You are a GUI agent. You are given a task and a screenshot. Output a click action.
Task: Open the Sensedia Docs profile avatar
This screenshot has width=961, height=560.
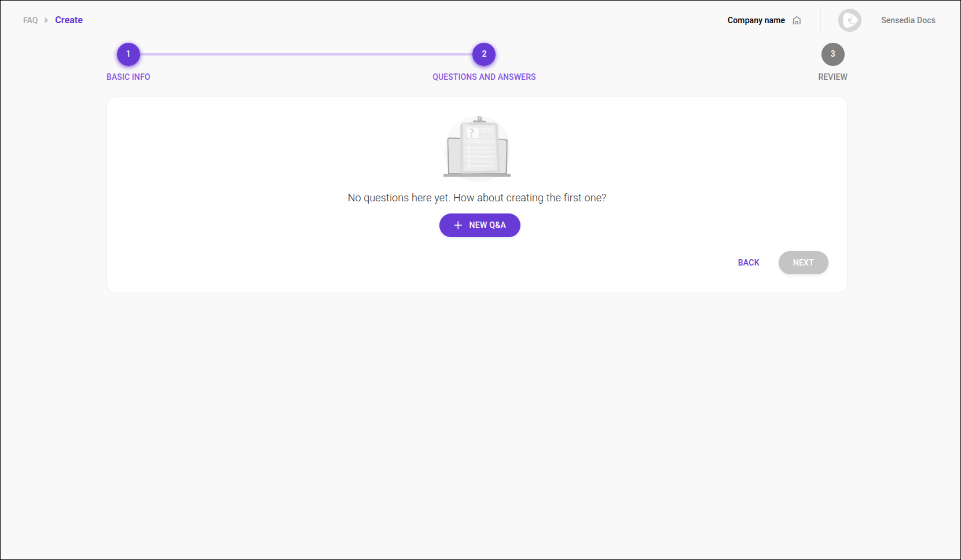[x=849, y=20]
